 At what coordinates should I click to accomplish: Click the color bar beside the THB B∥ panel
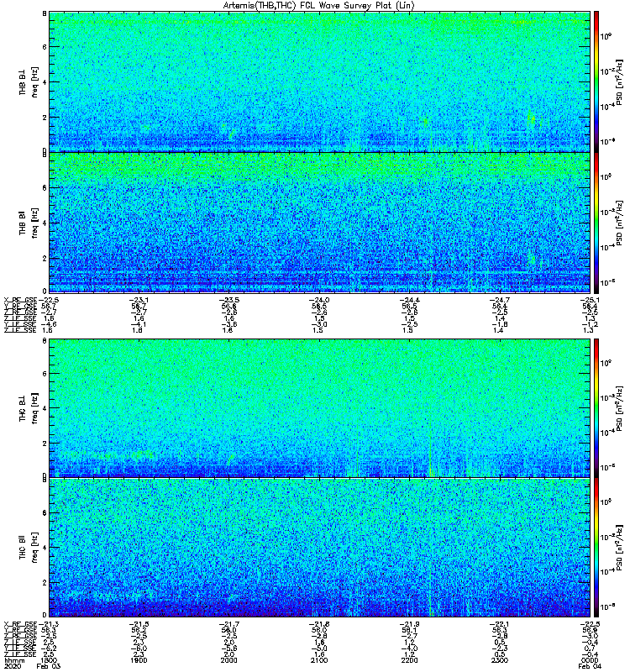coord(596,223)
